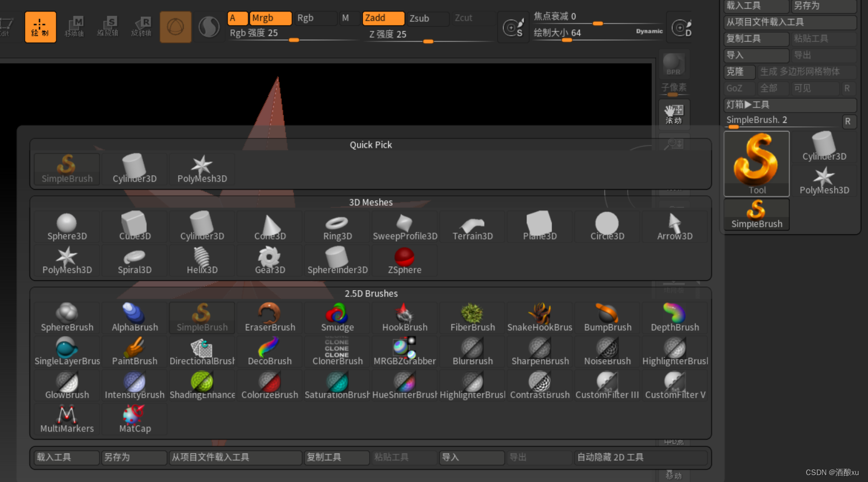Image resolution: width=868 pixels, height=482 pixels.
Task: Activate the Draw mode button
Action: (x=40, y=27)
